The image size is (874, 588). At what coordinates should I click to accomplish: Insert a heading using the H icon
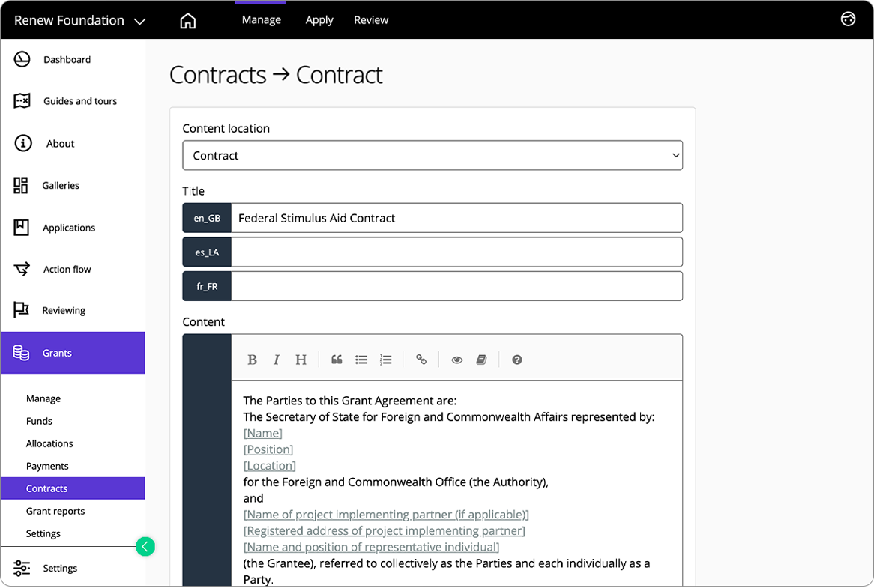click(x=301, y=360)
